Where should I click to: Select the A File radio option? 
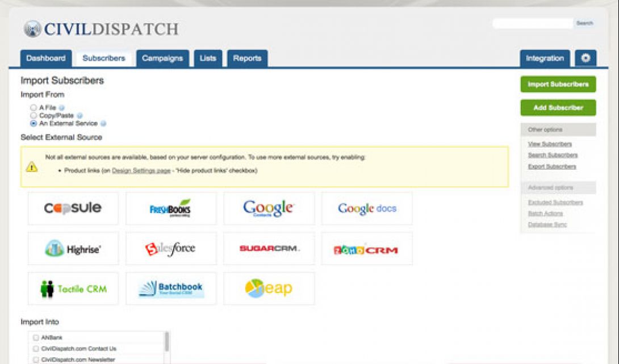34,107
